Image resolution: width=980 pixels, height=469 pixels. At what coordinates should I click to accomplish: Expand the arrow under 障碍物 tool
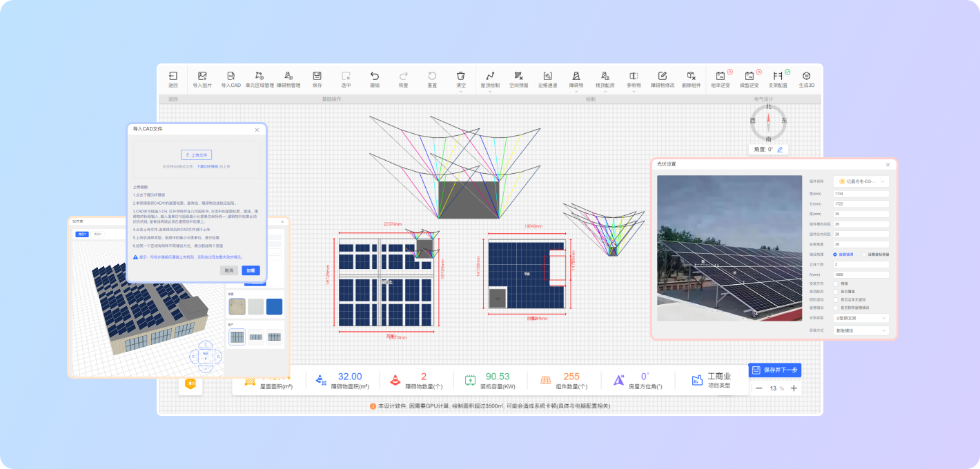coord(576,92)
